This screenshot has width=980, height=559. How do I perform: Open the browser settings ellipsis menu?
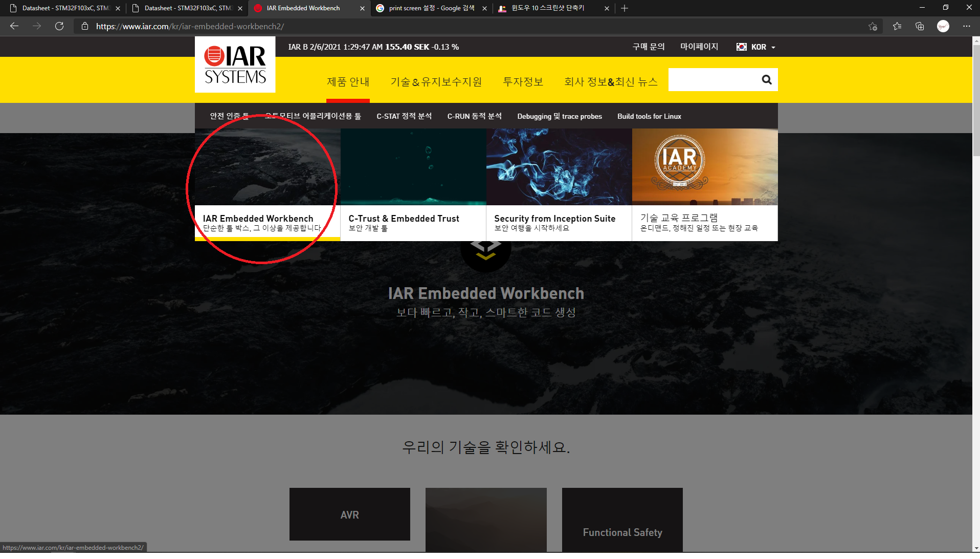pyautogui.click(x=966, y=26)
